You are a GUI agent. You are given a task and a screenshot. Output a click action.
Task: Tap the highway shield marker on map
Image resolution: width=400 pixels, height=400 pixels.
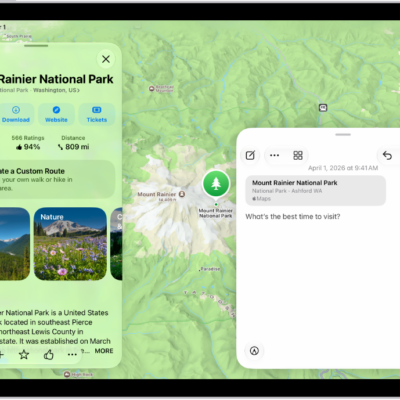[323, 108]
